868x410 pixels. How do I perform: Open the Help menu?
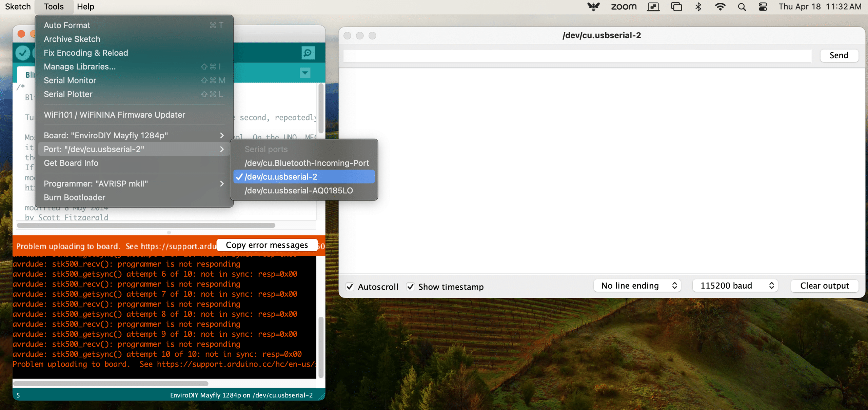85,7
